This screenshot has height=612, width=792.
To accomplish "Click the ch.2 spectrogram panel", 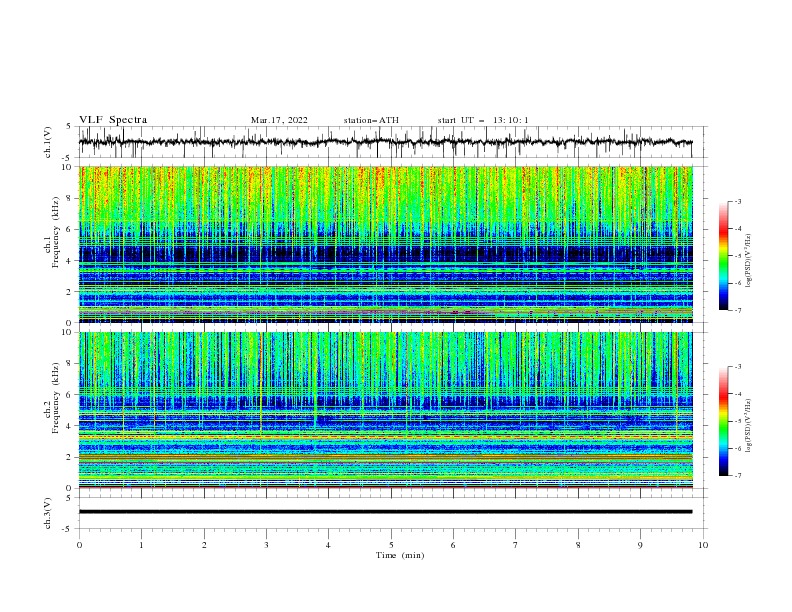I will tap(385, 410).
